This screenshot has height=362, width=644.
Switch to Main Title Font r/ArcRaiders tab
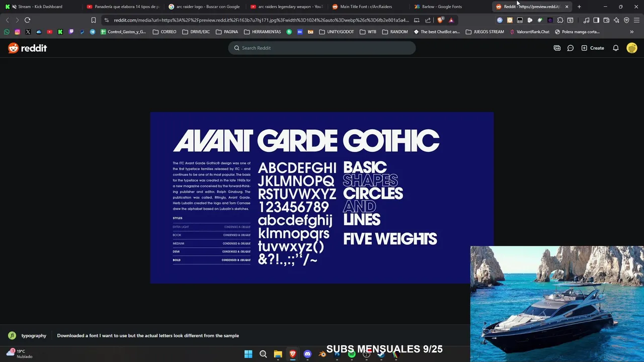point(369,7)
